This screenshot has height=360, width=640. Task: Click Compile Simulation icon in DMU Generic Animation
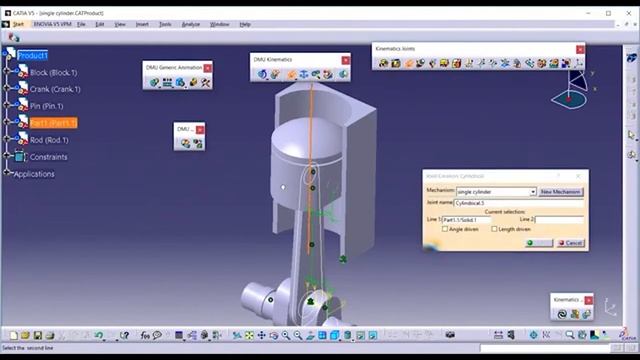[167, 82]
